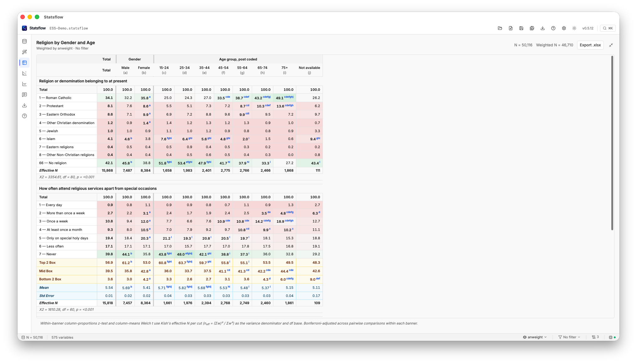Image resolution: width=637 pixels, height=364 pixels.
Task: Open the sidebar download/export panel
Action: [x=24, y=105]
